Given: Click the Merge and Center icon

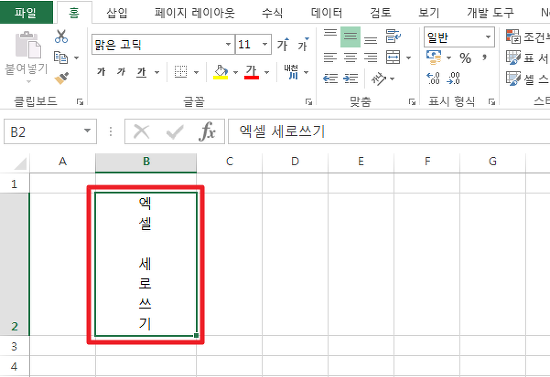Looking at the screenshot, I should click(393, 57).
